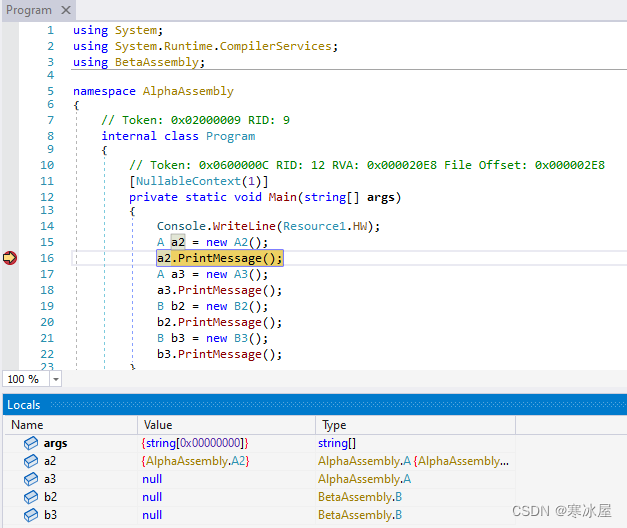The image size is (627, 528).
Task: Click the a2 variable icon in Locals
Action: 31,461
